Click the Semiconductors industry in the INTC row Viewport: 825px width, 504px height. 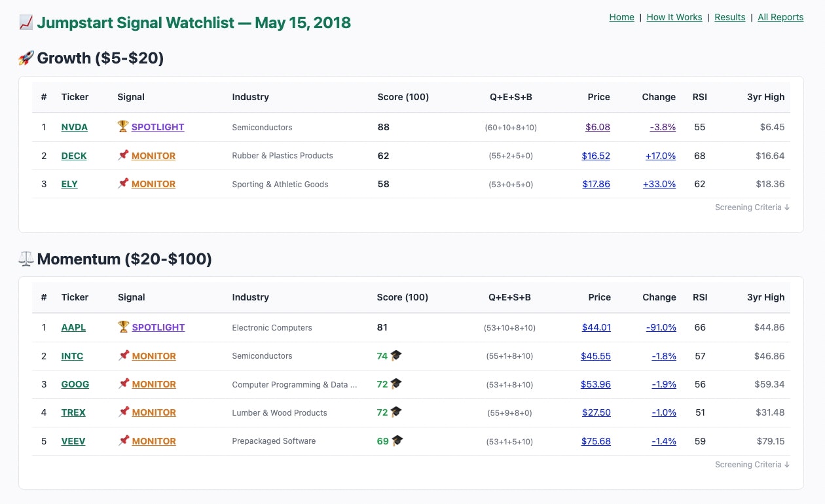[262, 356]
